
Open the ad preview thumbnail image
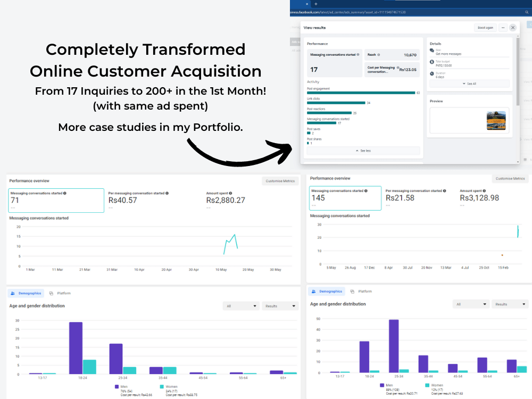[x=496, y=120]
